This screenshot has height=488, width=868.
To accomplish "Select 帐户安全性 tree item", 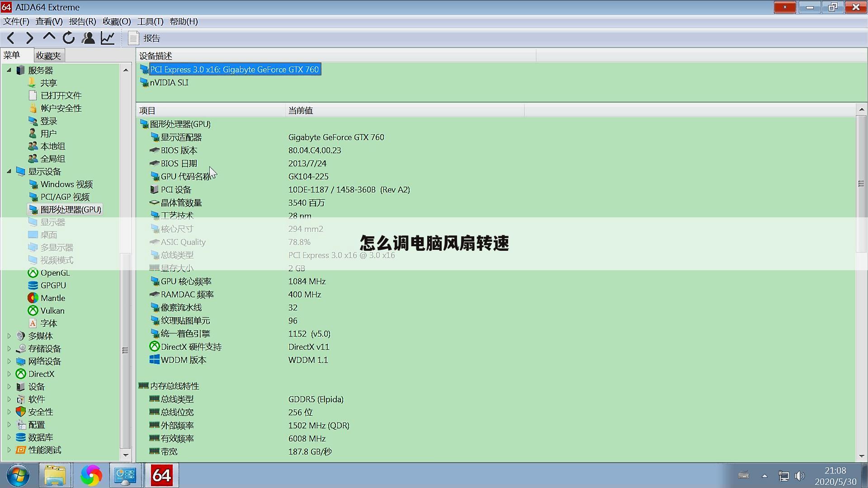I will pos(61,108).
